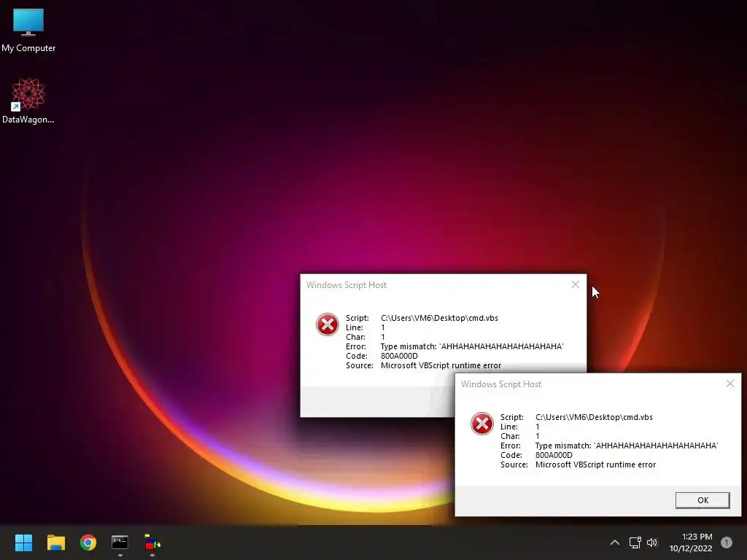Viewport: 747px width, 560px height.
Task: Click the volume speaker tray icon
Action: click(652, 542)
